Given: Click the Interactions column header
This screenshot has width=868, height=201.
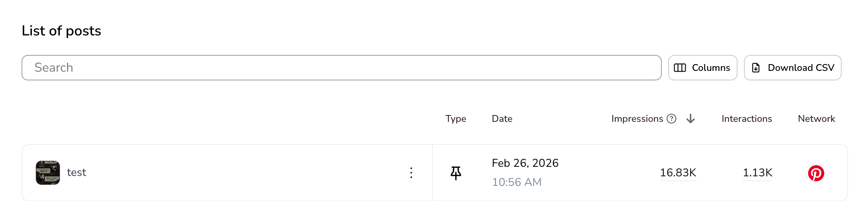Looking at the screenshot, I should coord(747,119).
